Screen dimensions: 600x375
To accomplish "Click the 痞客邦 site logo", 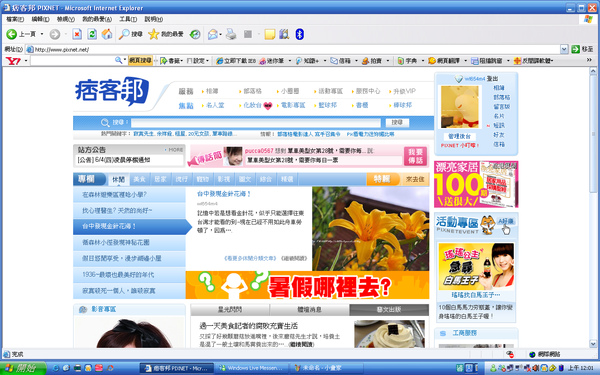I will coord(112,91).
